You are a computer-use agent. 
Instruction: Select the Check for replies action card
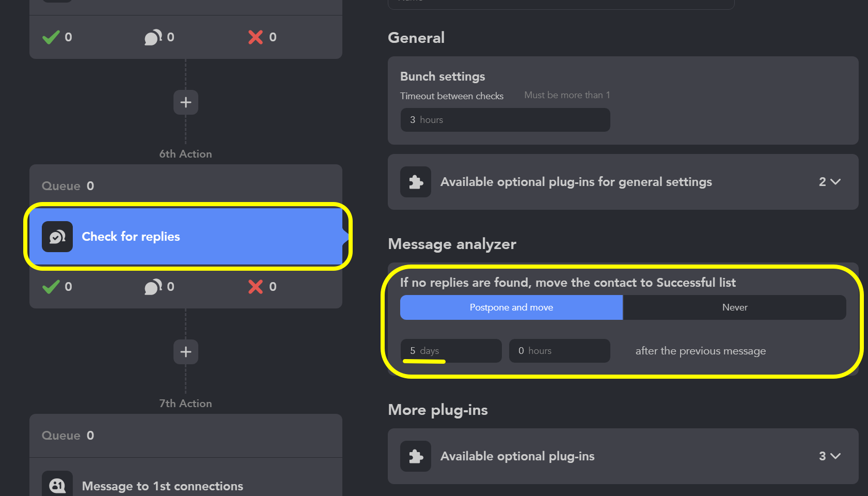pos(186,237)
